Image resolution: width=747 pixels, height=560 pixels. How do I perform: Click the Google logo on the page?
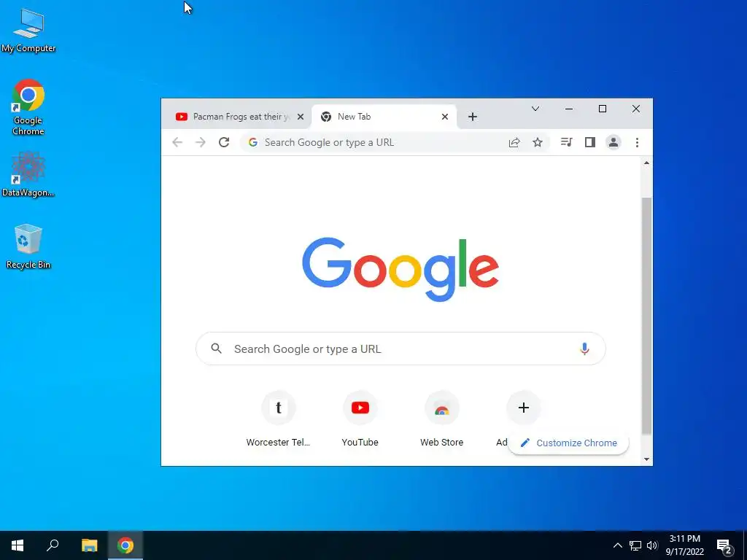coord(400,269)
